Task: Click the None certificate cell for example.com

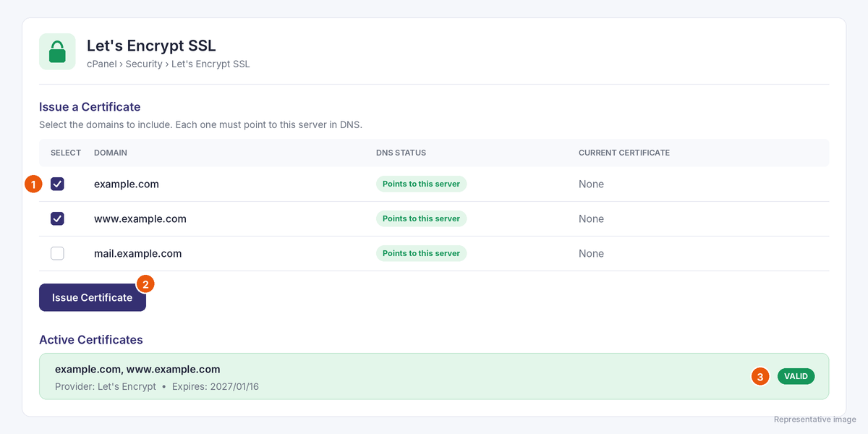Action: tap(591, 184)
